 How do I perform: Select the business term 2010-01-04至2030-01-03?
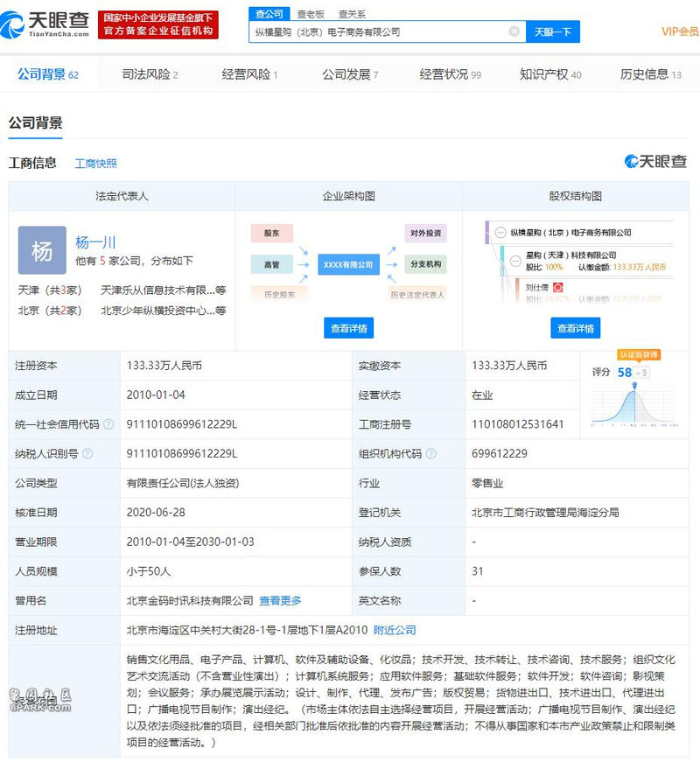click(190, 542)
